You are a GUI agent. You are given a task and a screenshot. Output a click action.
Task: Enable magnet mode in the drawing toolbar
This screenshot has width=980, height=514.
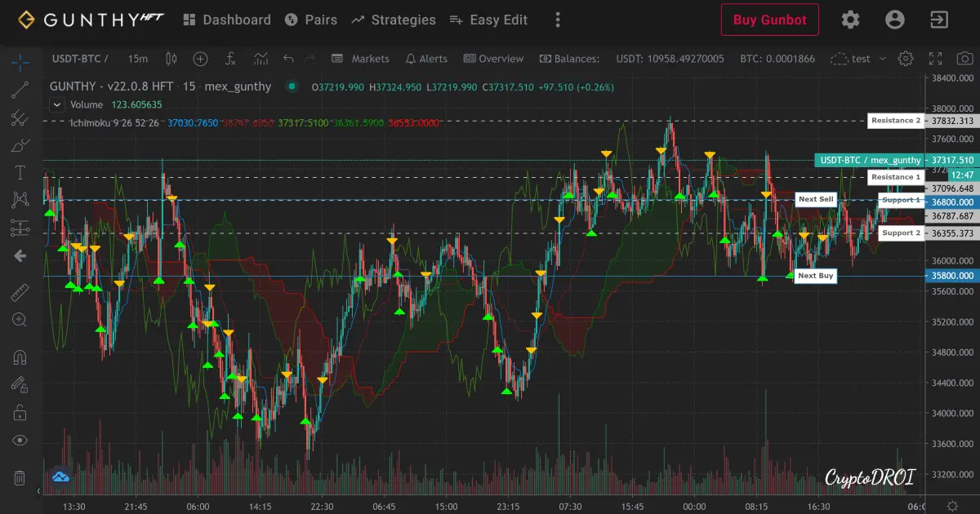(20, 357)
